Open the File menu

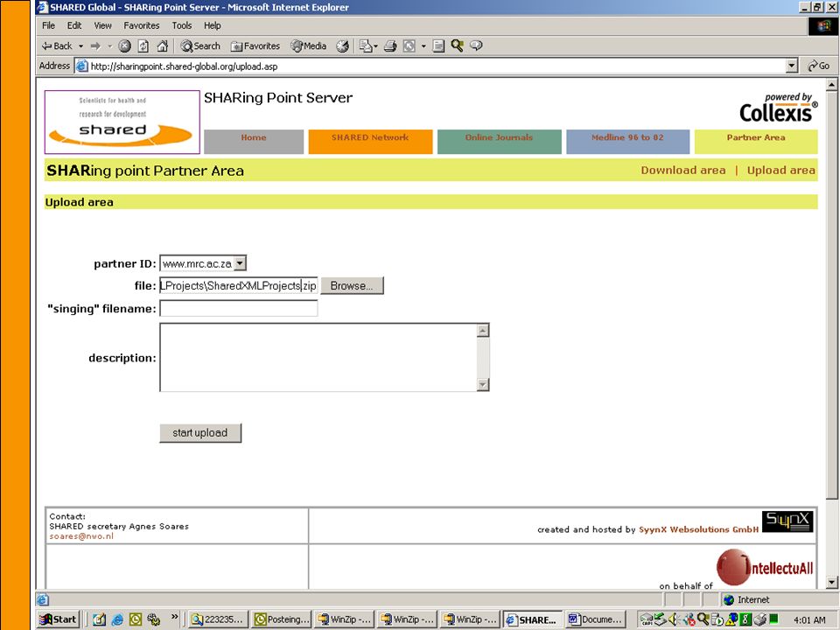pyautogui.click(x=48, y=25)
